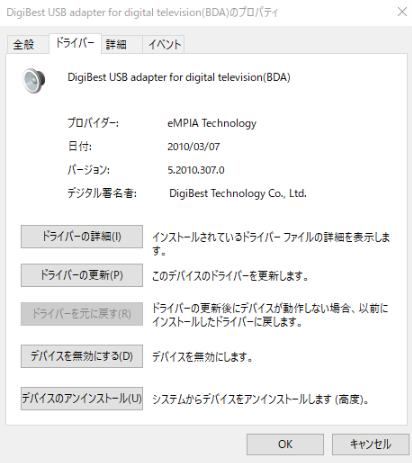Switch to the 全般 tab
The width and height of the screenshot is (412, 463).
(x=28, y=44)
